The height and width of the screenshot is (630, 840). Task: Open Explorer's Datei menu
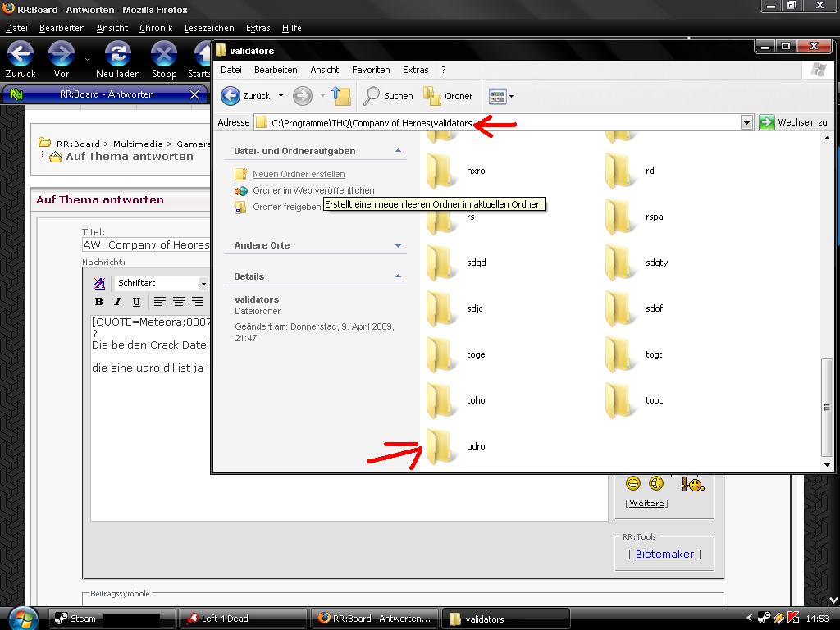pyautogui.click(x=231, y=70)
